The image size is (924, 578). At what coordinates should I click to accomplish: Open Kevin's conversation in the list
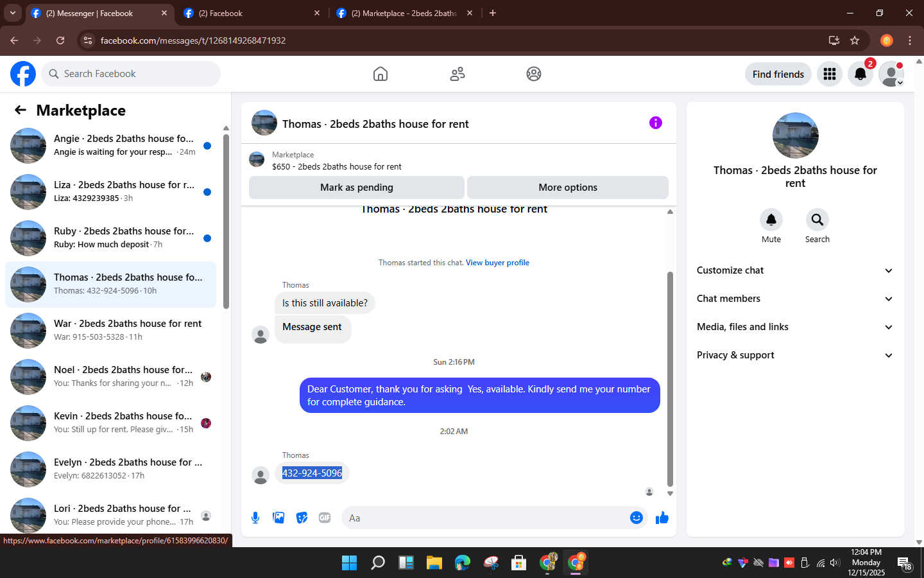[110, 423]
